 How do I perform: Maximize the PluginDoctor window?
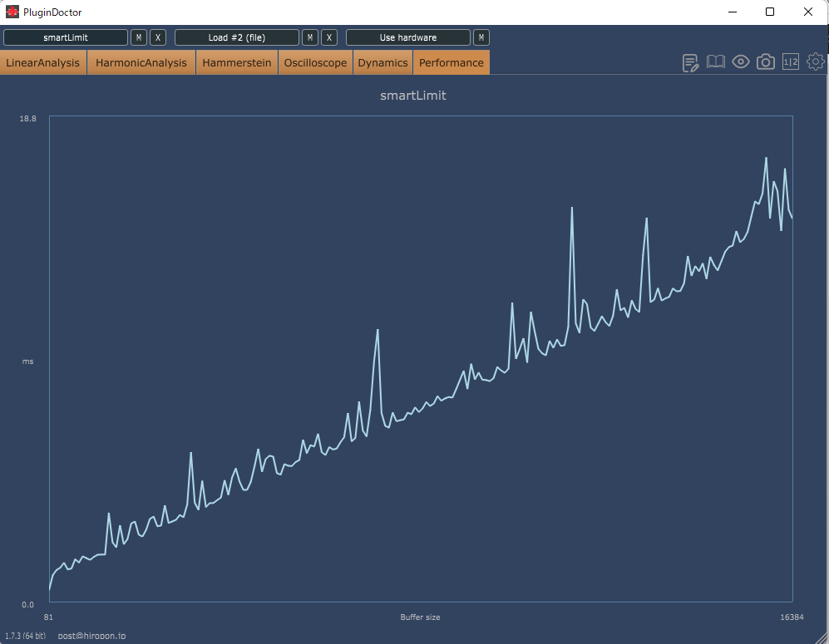pos(770,12)
